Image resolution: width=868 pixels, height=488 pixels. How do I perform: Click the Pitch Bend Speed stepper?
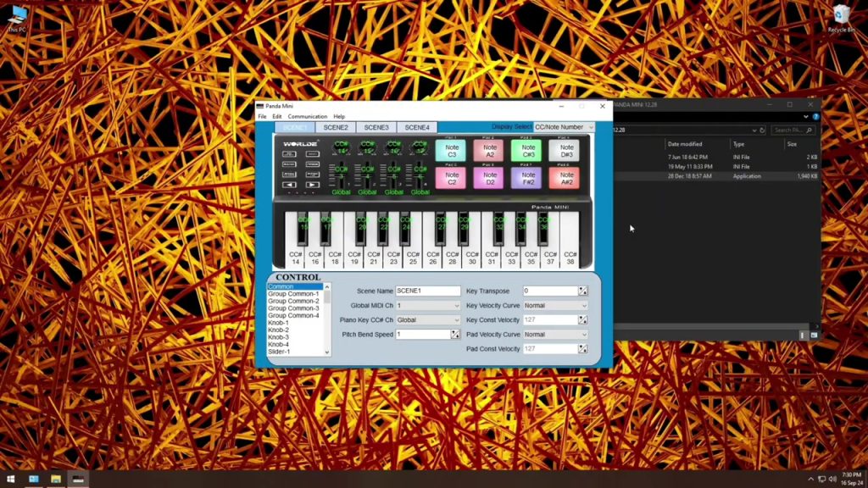pos(455,334)
